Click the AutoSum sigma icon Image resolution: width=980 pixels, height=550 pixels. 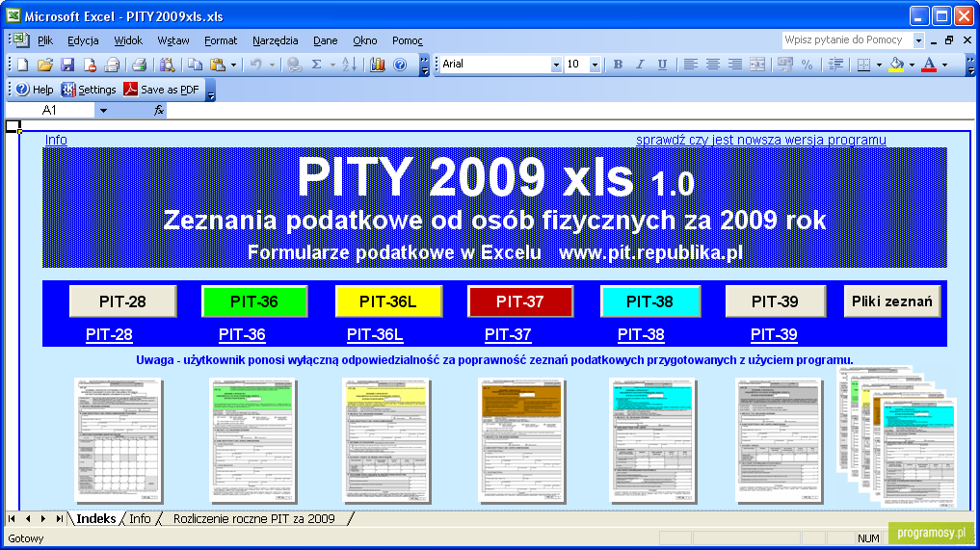click(316, 65)
